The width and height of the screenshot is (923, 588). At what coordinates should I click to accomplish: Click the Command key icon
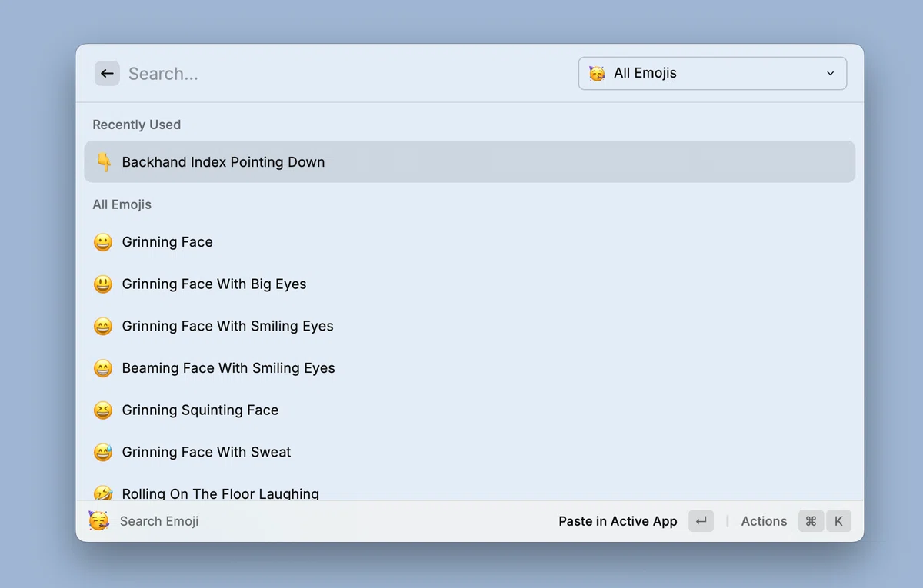[811, 521]
